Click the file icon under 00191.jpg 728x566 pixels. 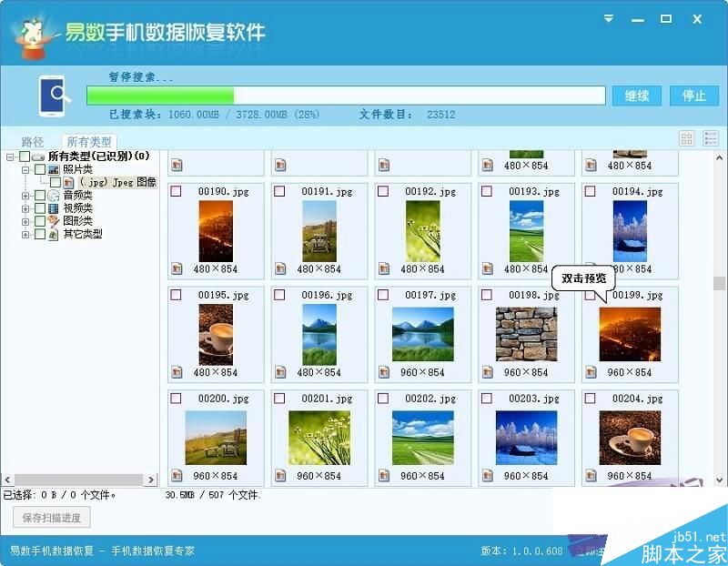click(280, 268)
